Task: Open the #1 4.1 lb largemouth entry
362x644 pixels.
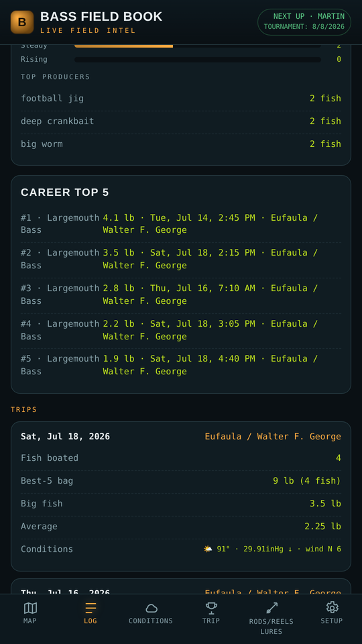Action: point(181,224)
